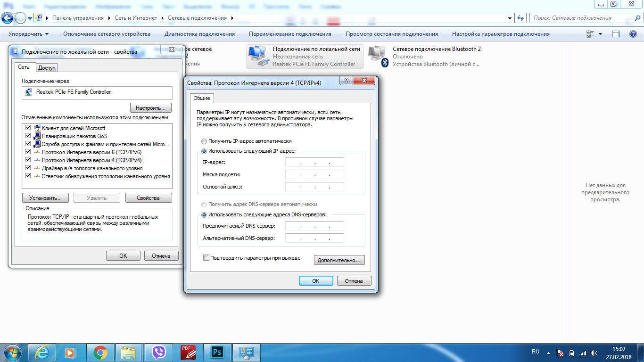
Task: Select Использовать следующие адреса DNS-серверов radio button
Action: pyautogui.click(x=204, y=214)
